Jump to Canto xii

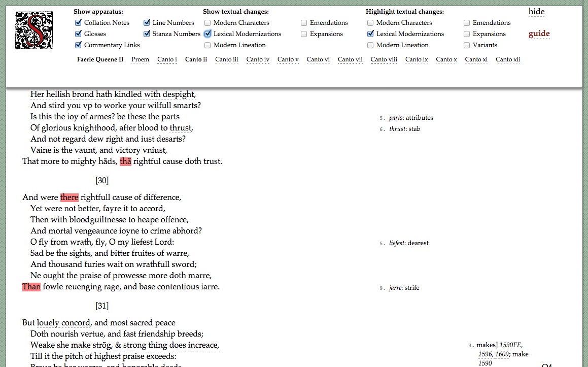pyautogui.click(x=507, y=59)
